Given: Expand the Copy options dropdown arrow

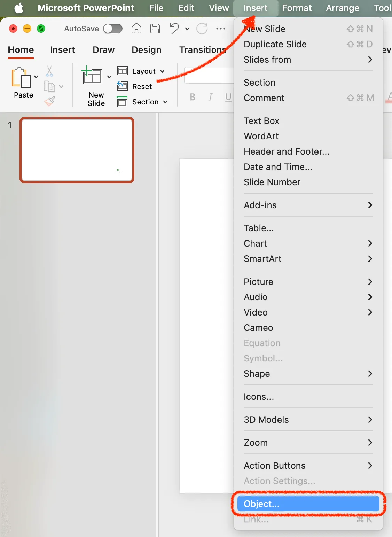Looking at the screenshot, I should [x=61, y=86].
